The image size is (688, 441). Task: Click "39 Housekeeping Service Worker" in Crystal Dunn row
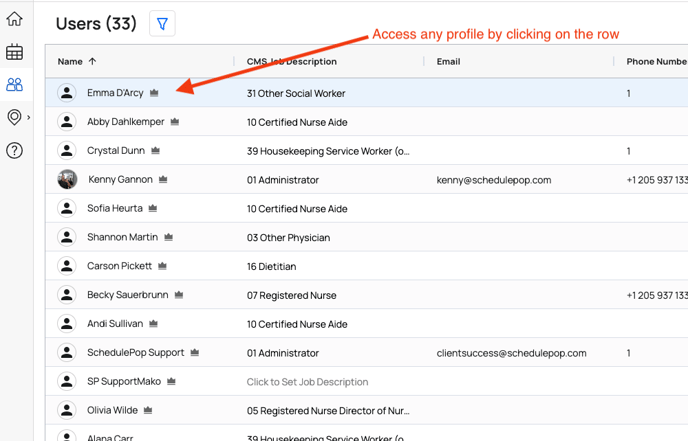(x=328, y=151)
